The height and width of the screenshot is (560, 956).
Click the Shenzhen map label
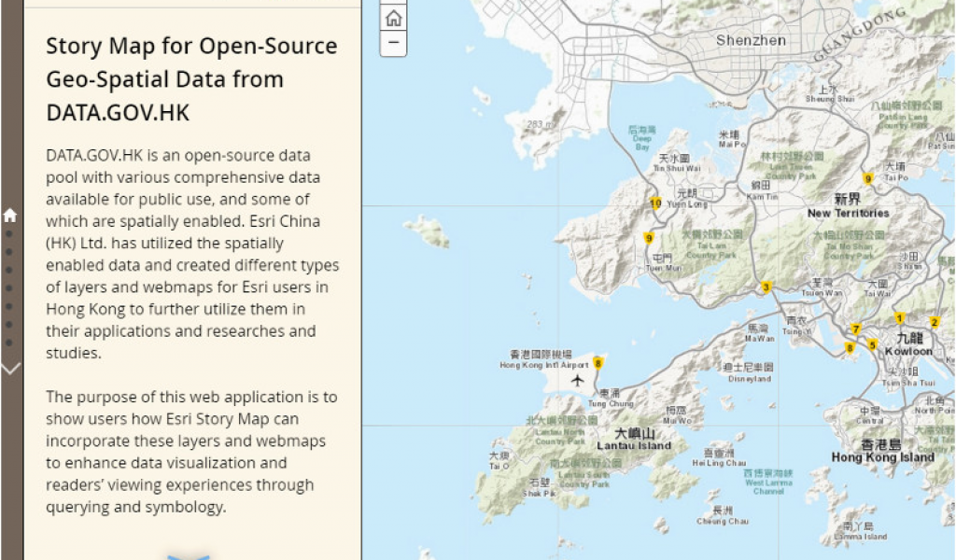[751, 41]
